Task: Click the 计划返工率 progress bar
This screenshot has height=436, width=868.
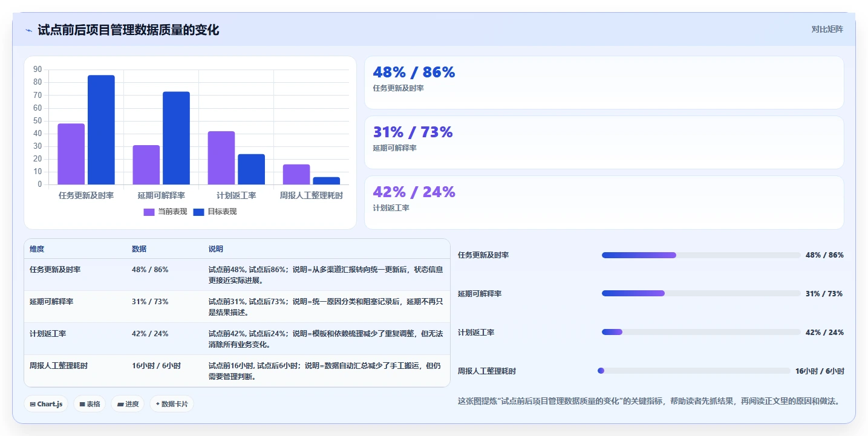Action: pyautogui.click(x=701, y=332)
